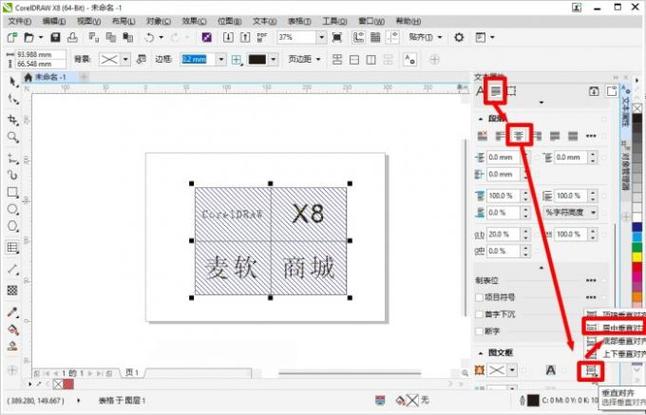Click the blue swatch in color palette

tap(637, 227)
